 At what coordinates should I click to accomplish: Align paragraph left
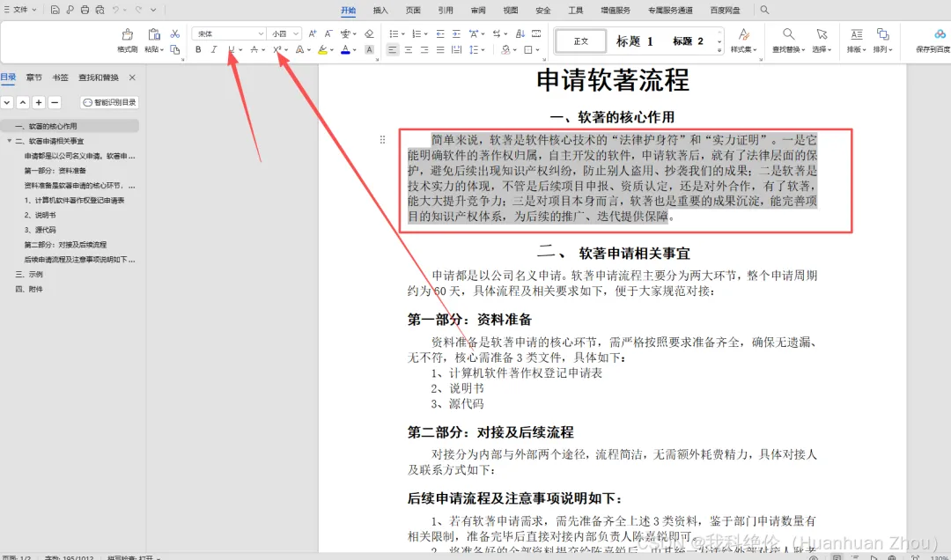tap(393, 50)
